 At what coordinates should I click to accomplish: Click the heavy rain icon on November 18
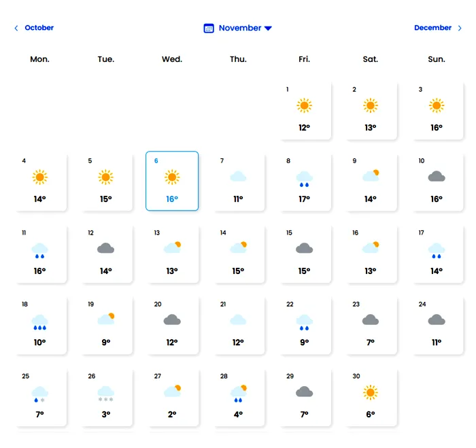(x=39, y=322)
